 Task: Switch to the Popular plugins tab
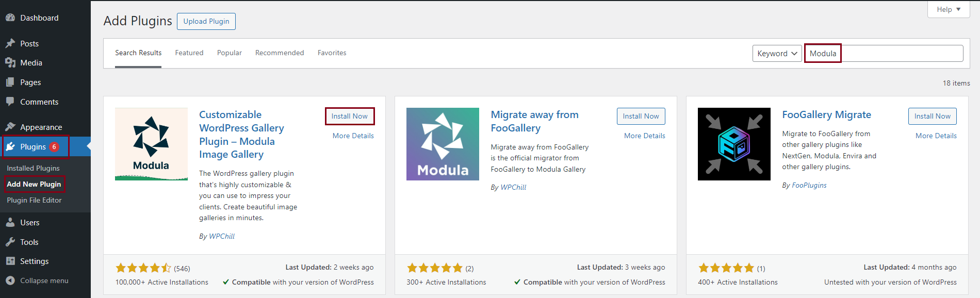pyautogui.click(x=229, y=53)
